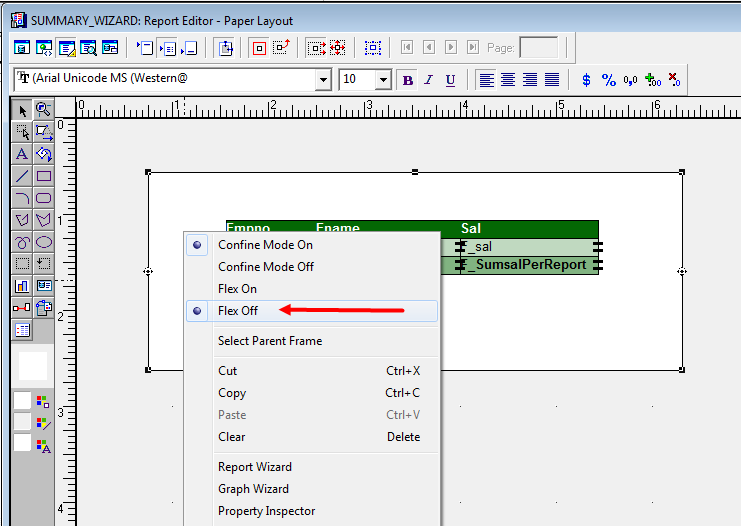
Task: Choose the Ellipse drawing tool
Action: [43, 242]
